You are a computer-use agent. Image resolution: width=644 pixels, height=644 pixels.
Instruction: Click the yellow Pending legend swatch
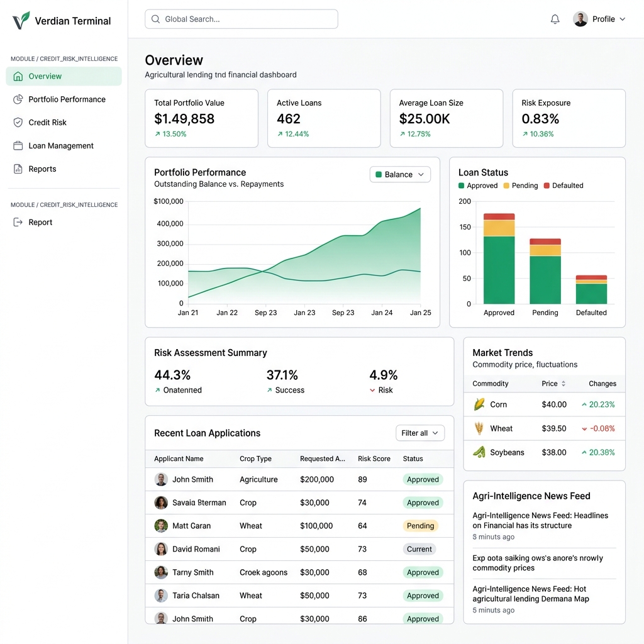coord(506,186)
